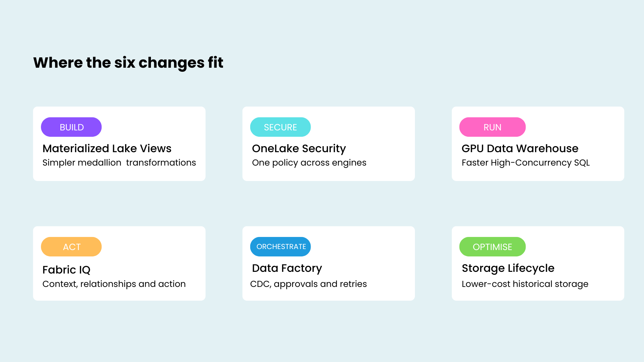
Task: Select the teal SECURE badge
Action: (280, 127)
